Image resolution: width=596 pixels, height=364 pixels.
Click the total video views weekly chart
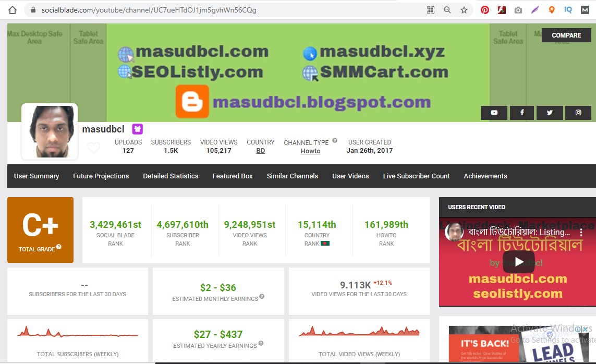[x=359, y=332]
